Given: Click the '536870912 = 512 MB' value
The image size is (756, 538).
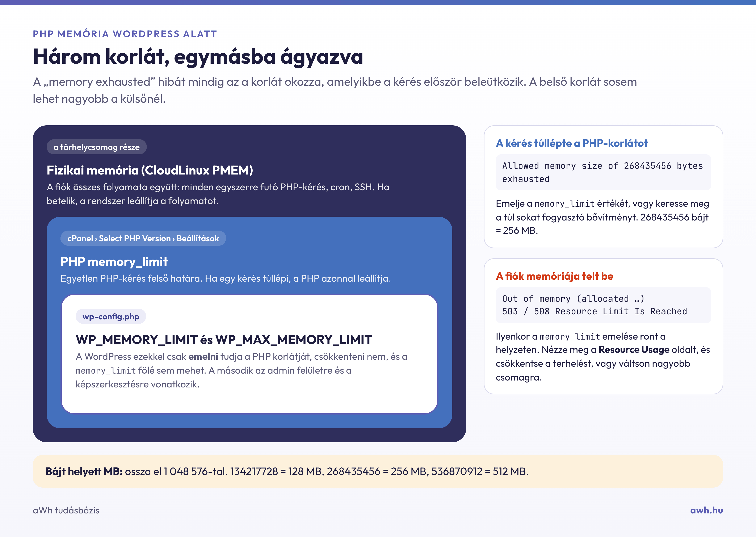Looking at the screenshot, I should click(479, 472).
